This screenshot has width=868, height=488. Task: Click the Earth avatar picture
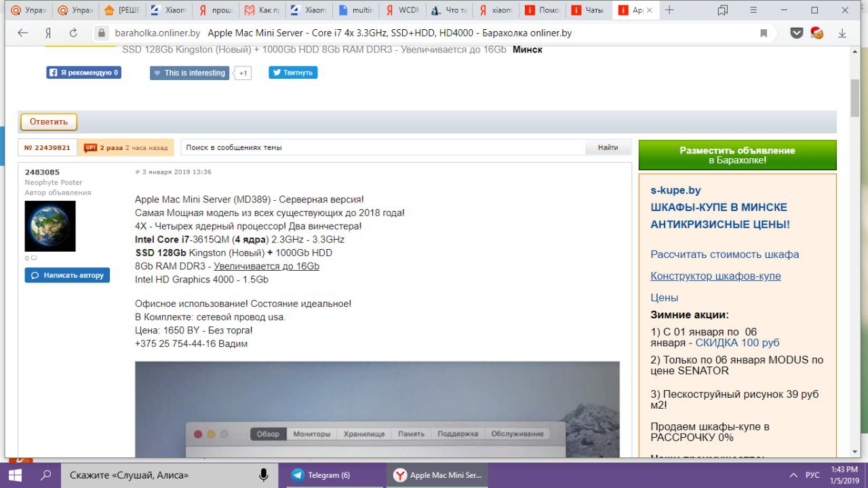coord(50,226)
